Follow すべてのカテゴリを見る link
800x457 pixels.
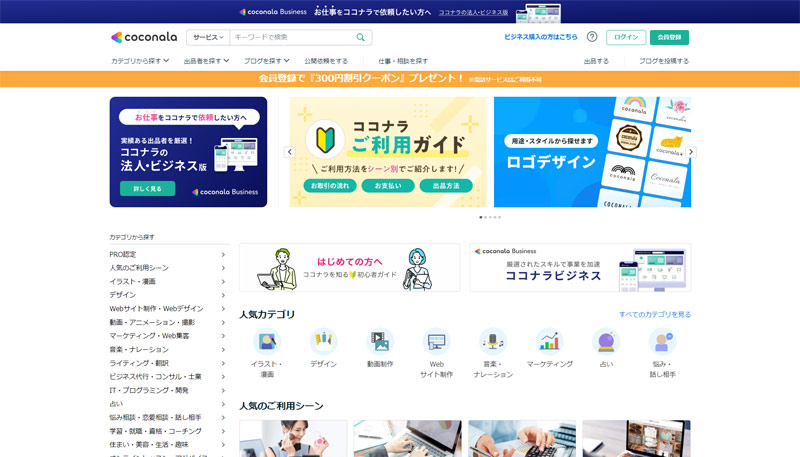tap(655, 315)
